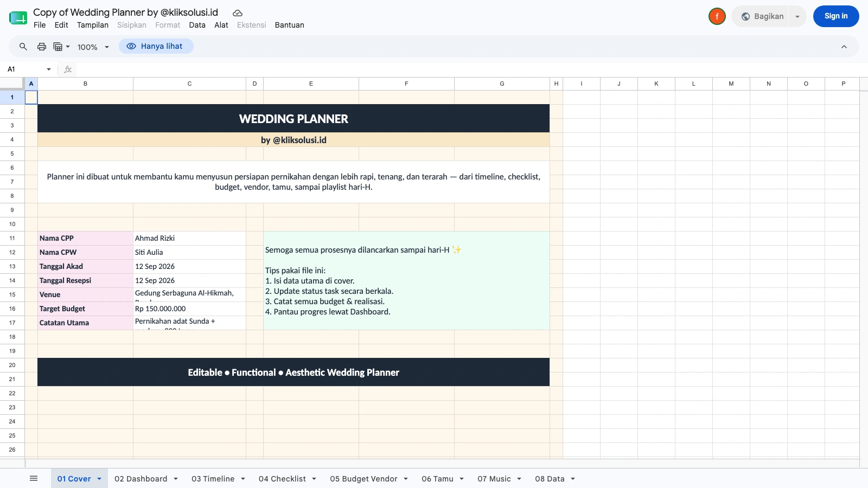The height and width of the screenshot is (488, 868).
Task: Select the 'Siti Aulia' cell
Action: (190, 252)
